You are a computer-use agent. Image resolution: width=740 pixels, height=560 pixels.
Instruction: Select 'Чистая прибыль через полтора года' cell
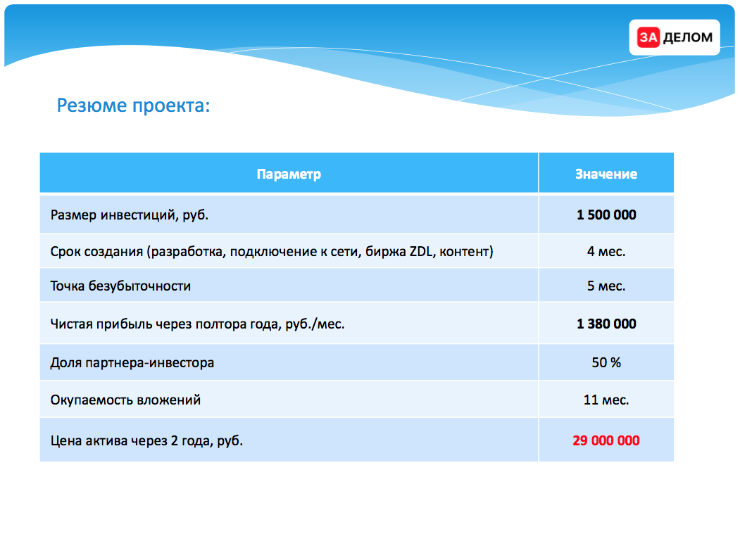tap(289, 324)
